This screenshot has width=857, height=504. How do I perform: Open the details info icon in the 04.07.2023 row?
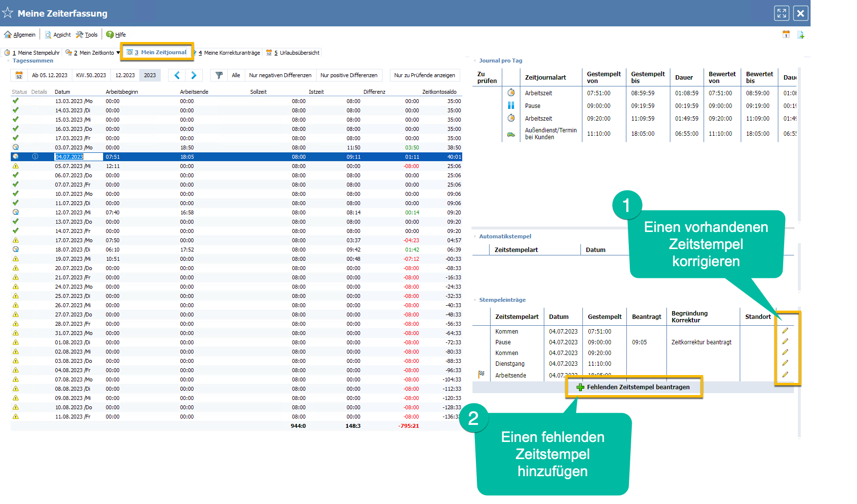(x=35, y=157)
